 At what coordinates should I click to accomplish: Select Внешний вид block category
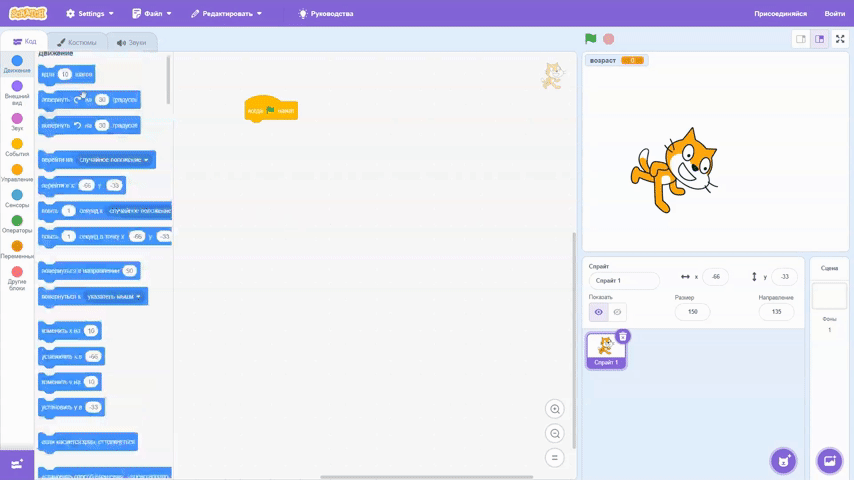(17, 93)
